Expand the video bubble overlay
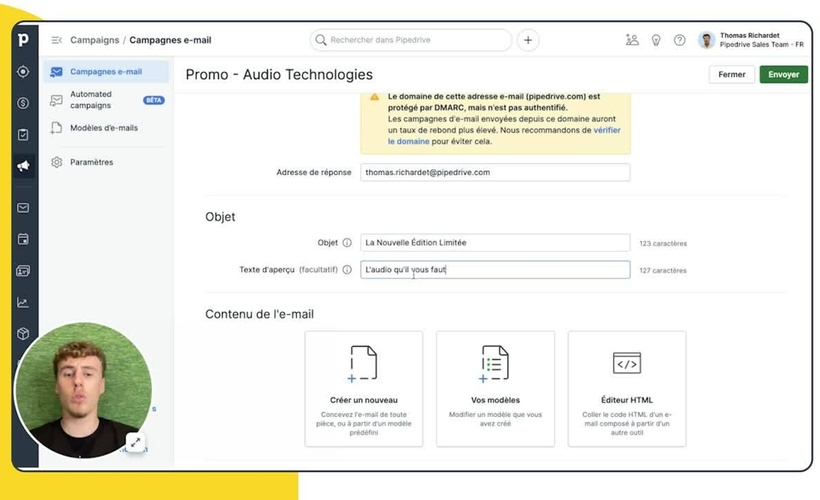820x500 pixels. point(135,441)
